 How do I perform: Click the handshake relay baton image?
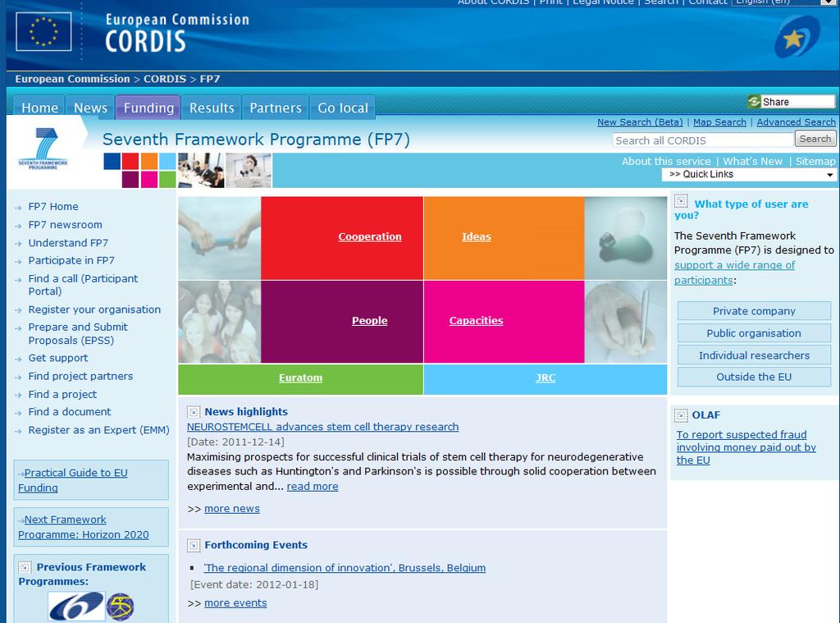click(220, 238)
